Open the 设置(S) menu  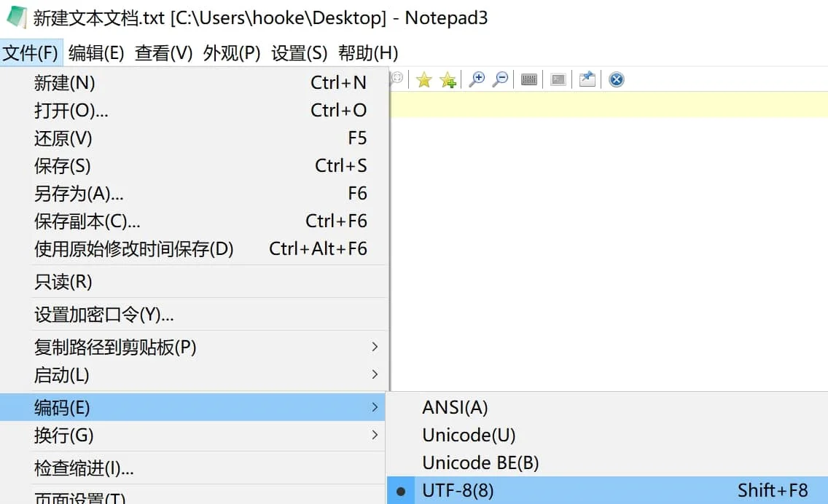point(300,52)
